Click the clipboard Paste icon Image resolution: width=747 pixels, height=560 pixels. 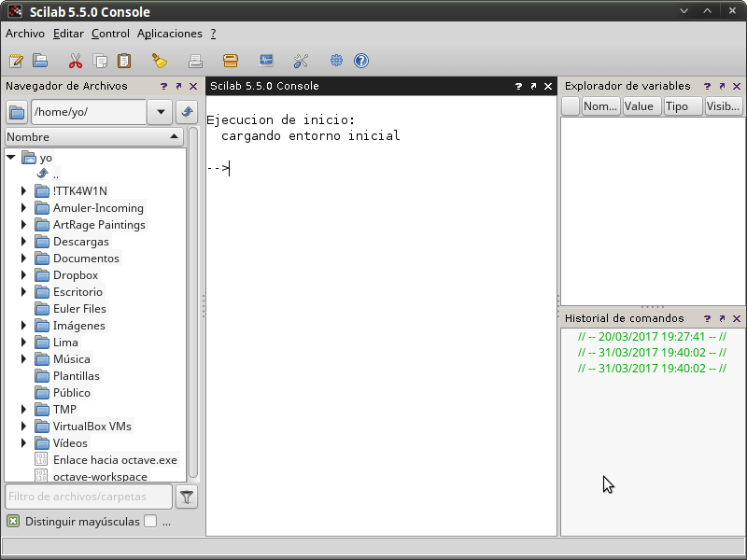pos(124,62)
